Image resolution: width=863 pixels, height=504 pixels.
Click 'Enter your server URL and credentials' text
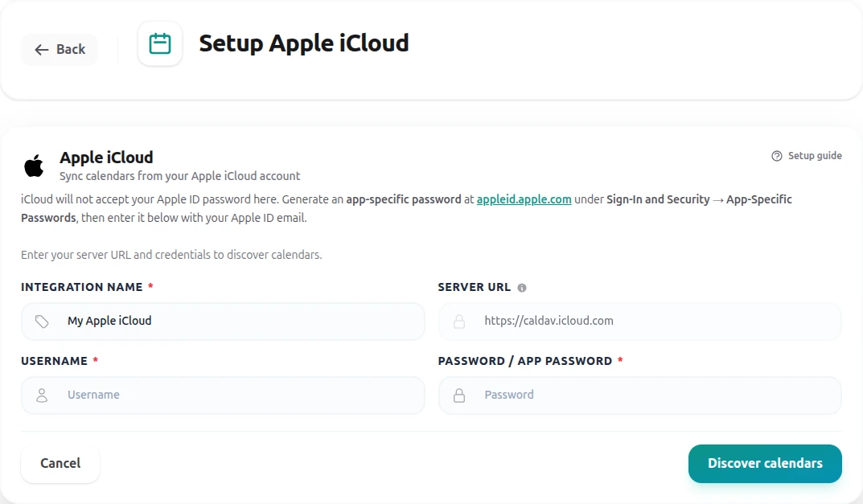[x=171, y=255]
